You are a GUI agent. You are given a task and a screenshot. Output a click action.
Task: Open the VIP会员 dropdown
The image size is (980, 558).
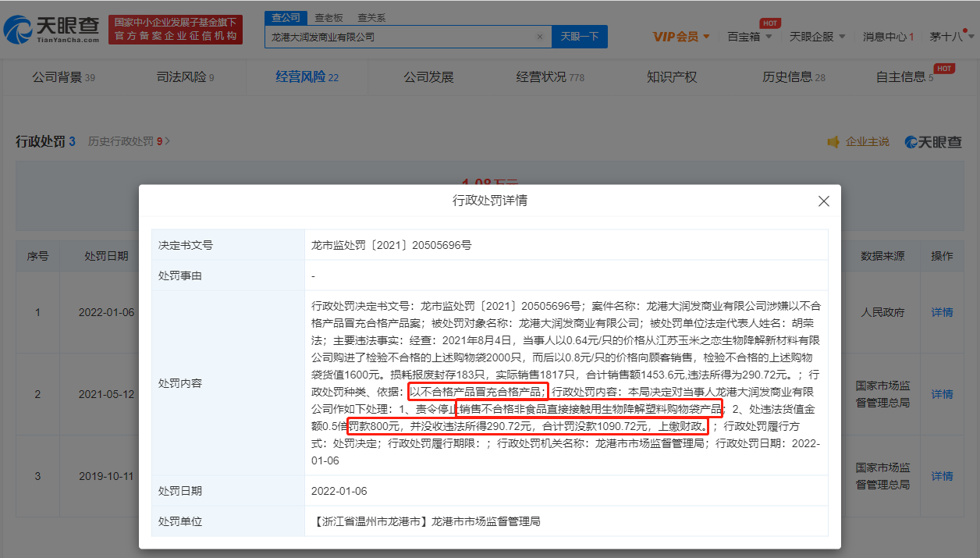coord(681,37)
